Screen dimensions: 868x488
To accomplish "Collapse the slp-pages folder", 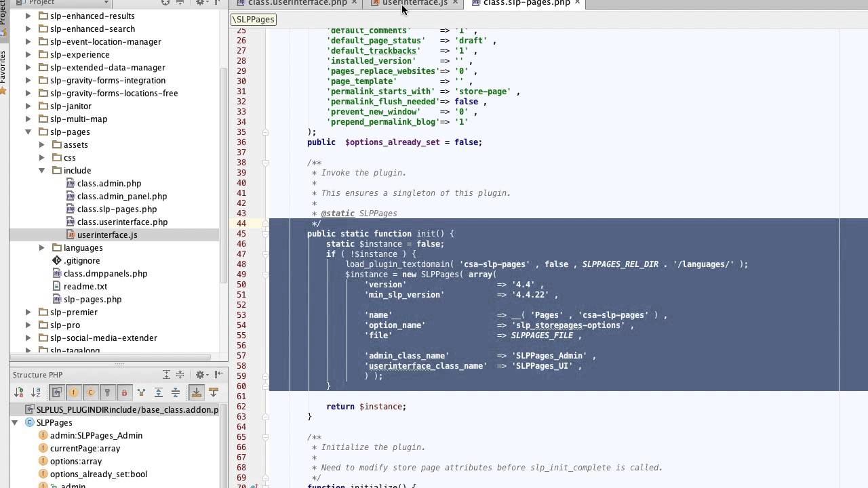I will tap(28, 131).
